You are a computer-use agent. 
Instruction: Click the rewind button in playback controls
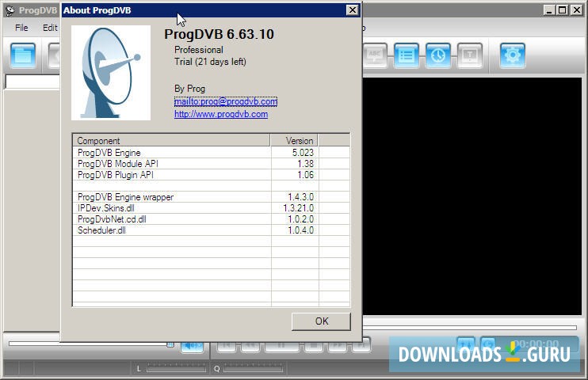[250, 345]
